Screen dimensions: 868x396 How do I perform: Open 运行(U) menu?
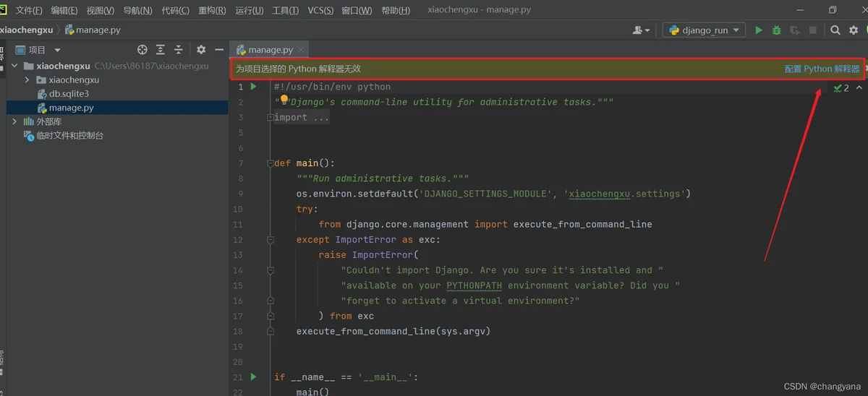click(x=250, y=10)
